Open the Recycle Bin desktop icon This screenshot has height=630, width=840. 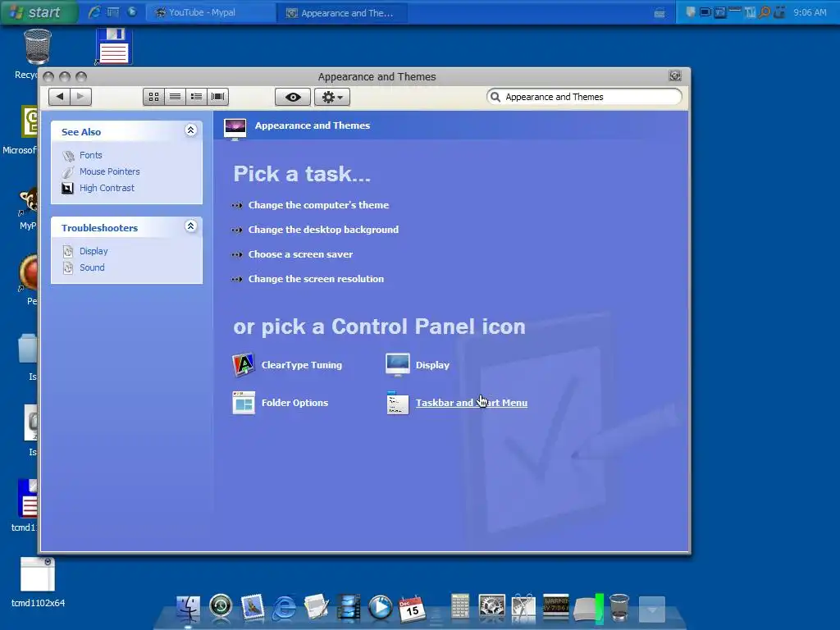point(38,47)
